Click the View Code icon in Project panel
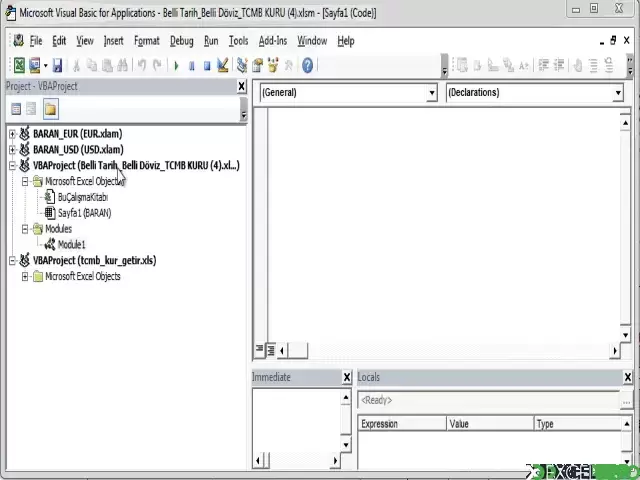 [x=16, y=109]
